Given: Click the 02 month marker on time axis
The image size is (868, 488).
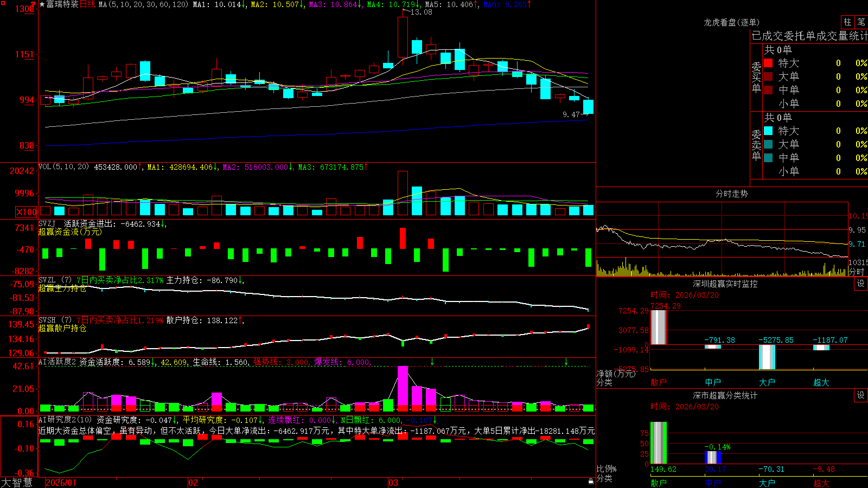Looking at the screenshot, I should 193,483.
